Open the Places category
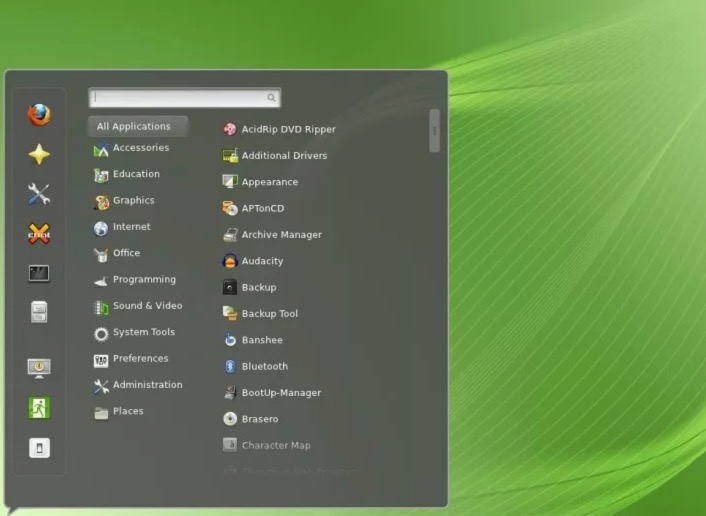706x516 pixels. click(118, 412)
